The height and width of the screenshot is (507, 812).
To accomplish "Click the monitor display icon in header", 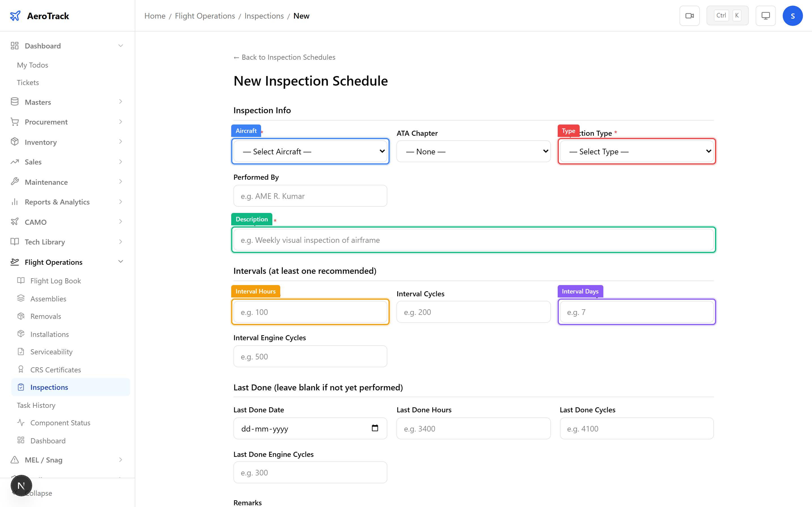I will tap(765, 16).
